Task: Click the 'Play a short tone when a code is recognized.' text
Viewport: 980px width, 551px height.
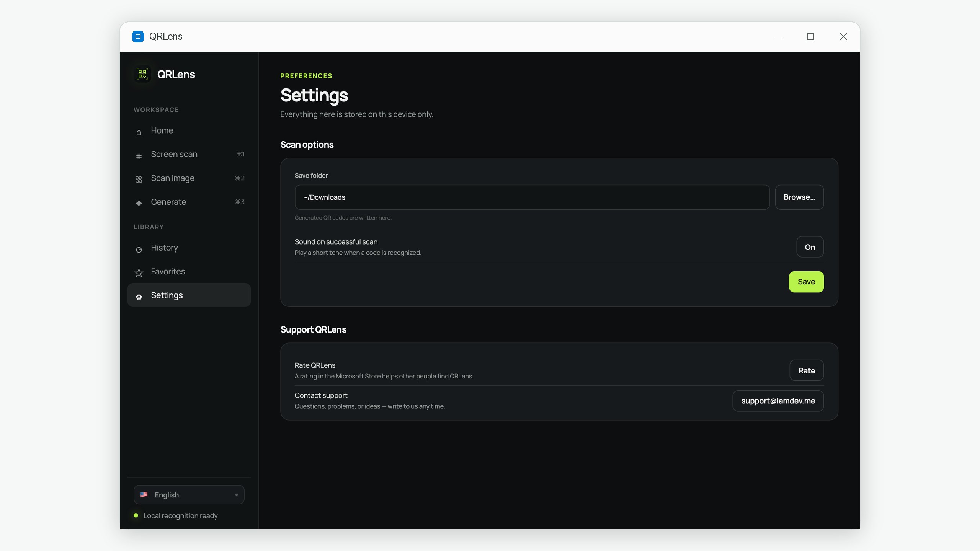Action: point(358,253)
